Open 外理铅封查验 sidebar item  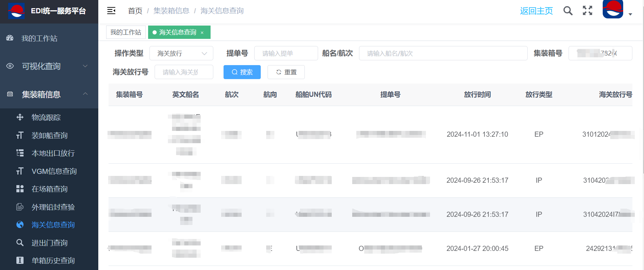(53, 207)
